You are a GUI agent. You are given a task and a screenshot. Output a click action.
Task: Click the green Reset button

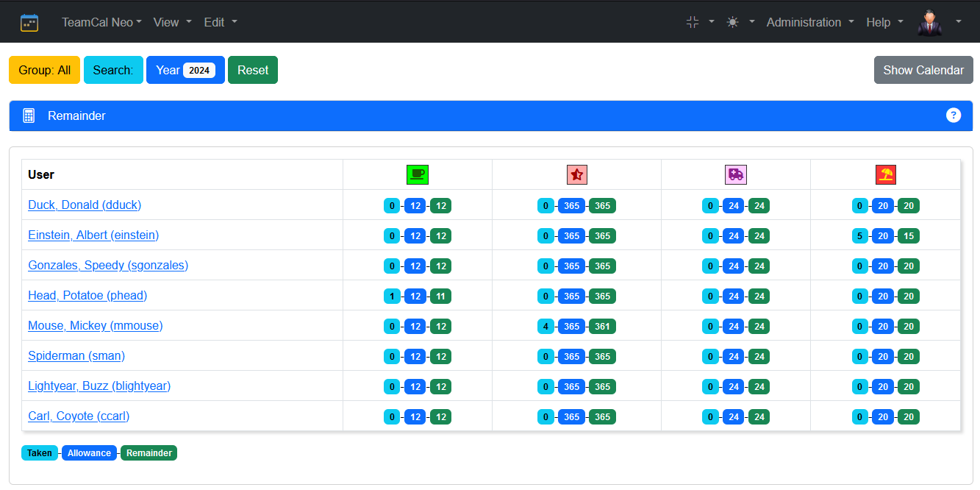point(252,70)
